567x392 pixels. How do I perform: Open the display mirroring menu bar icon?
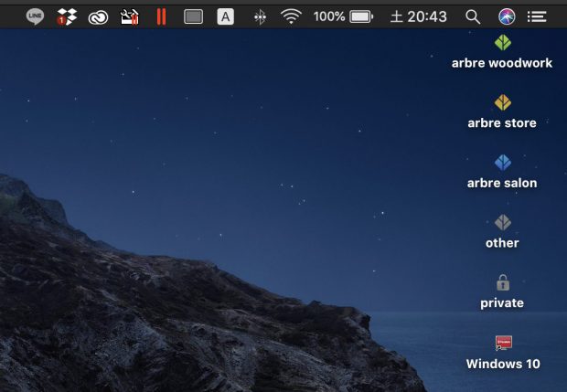(193, 16)
